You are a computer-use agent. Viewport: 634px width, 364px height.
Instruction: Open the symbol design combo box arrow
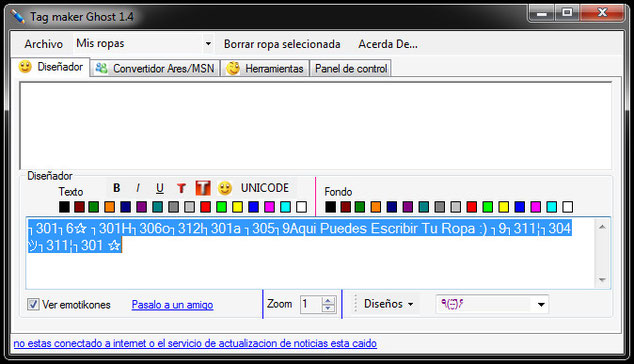click(x=541, y=304)
